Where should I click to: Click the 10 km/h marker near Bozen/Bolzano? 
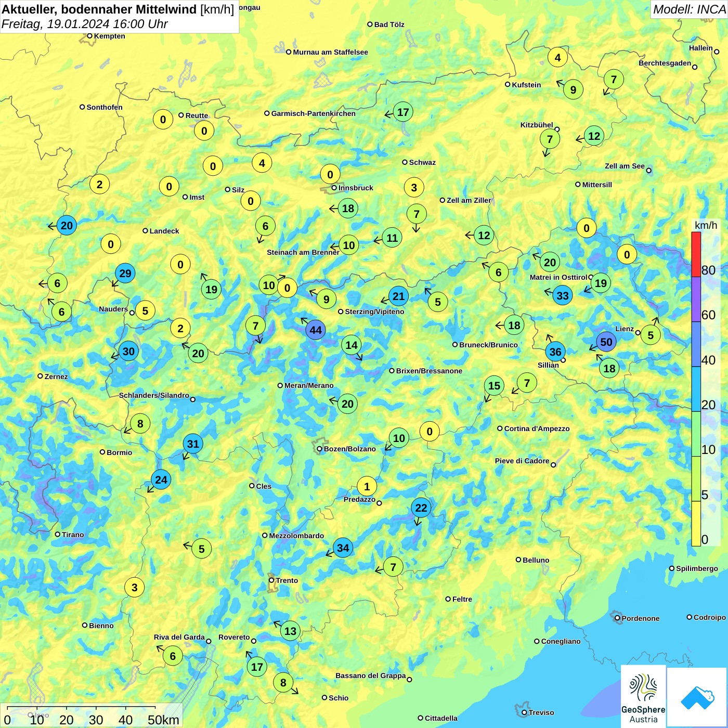coord(399,438)
